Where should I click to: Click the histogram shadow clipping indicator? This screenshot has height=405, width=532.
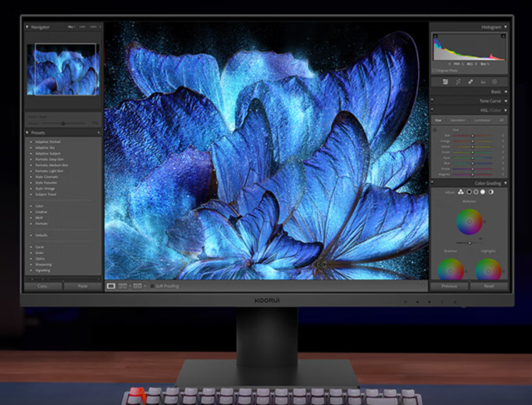coord(436,36)
